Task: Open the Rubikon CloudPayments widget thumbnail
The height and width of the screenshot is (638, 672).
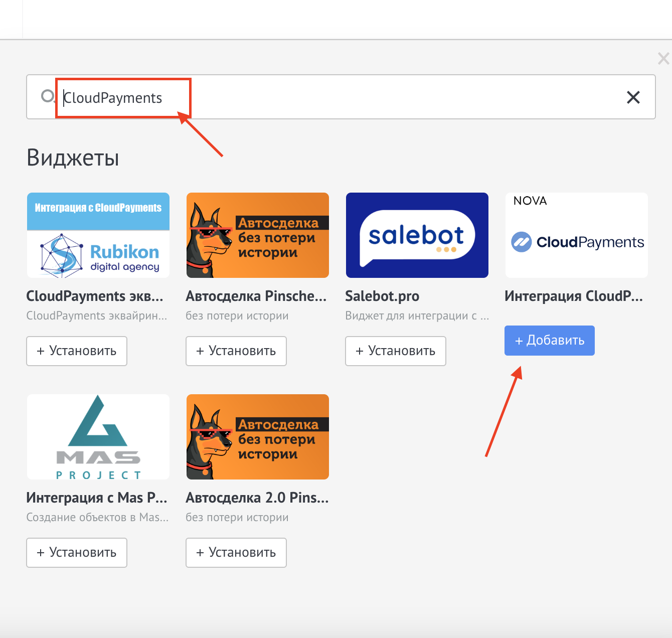Action: (98, 235)
